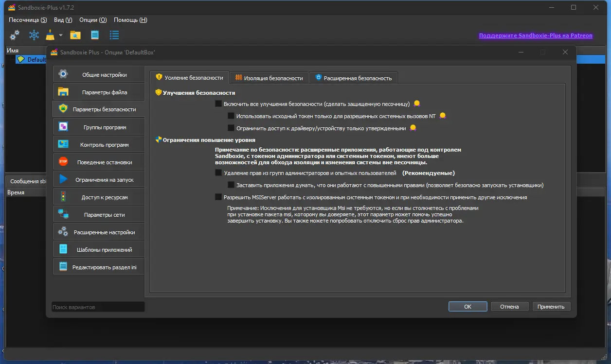The width and height of the screenshot is (611, 364).
Task: Click yellow badge after 'только утвержденными'
Action: coord(413,128)
